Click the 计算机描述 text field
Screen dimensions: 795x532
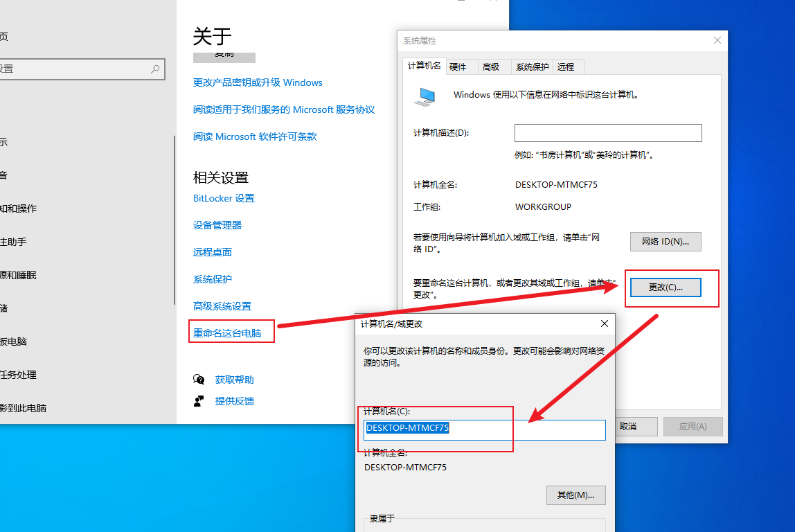coord(608,133)
